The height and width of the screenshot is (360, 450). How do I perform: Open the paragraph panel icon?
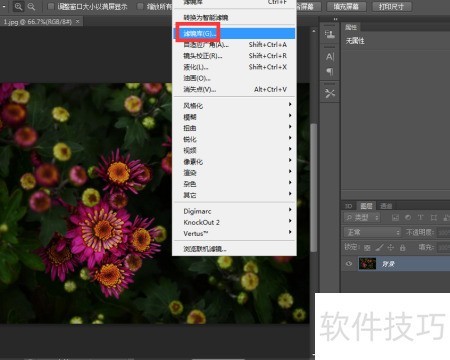[x=330, y=72]
